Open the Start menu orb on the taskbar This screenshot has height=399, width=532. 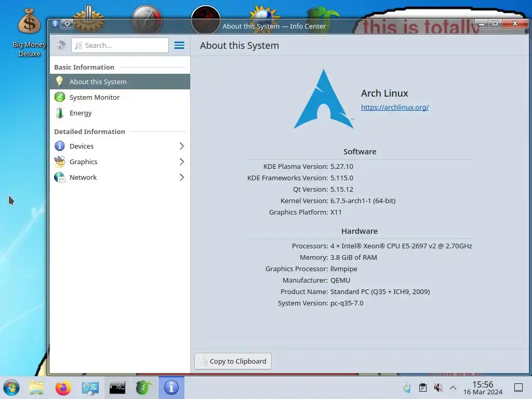(11, 388)
